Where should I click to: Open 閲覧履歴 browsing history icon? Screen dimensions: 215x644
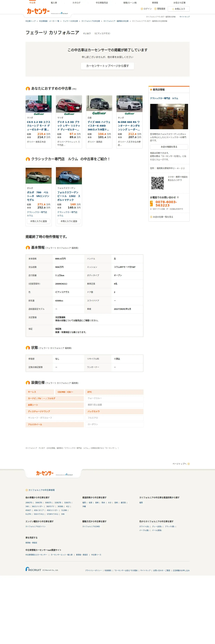pyautogui.click(x=155, y=9)
